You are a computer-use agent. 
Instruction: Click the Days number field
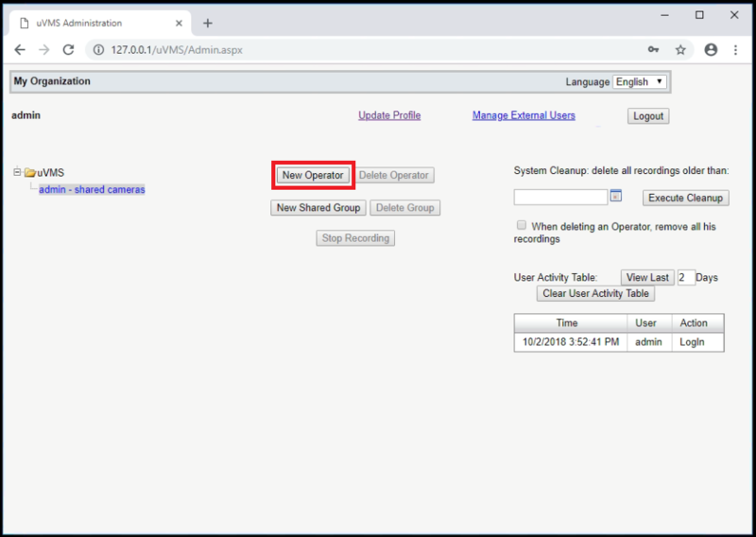pyautogui.click(x=686, y=277)
